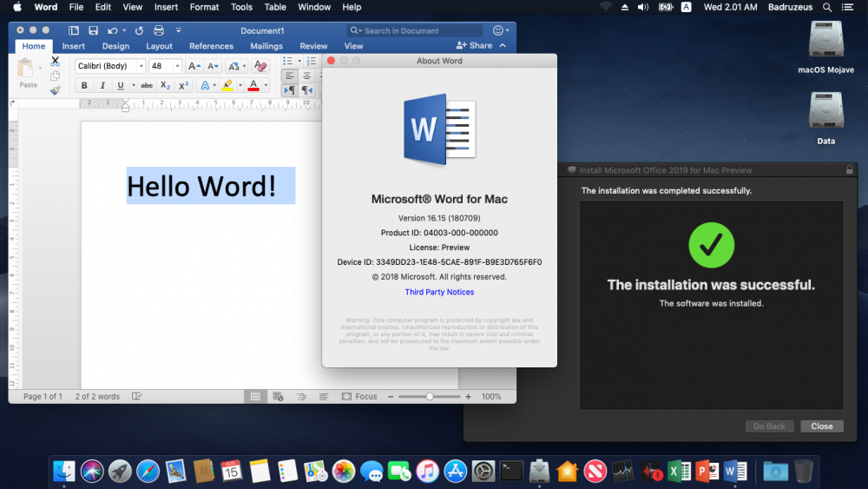Image resolution: width=868 pixels, height=489 pixels.
Task: Cut selection with the scissors icon
Action: 56,61
